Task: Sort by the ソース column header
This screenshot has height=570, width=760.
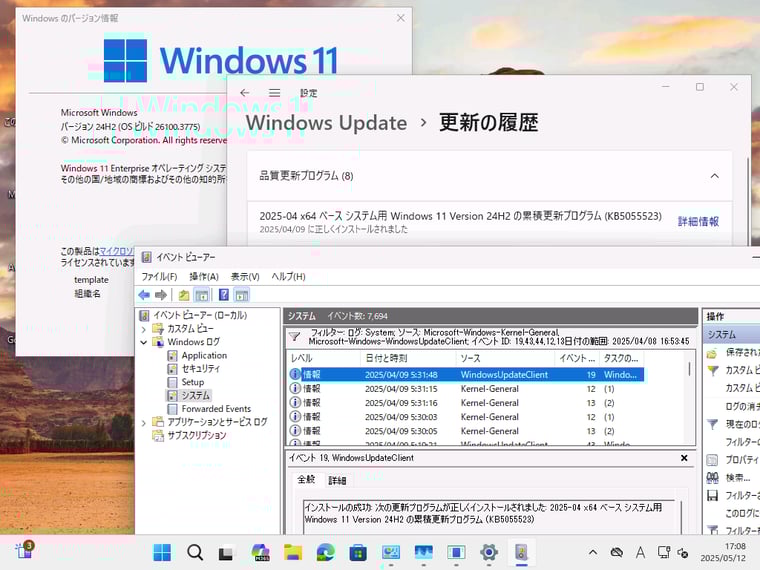Action: [x=505, y=358]
